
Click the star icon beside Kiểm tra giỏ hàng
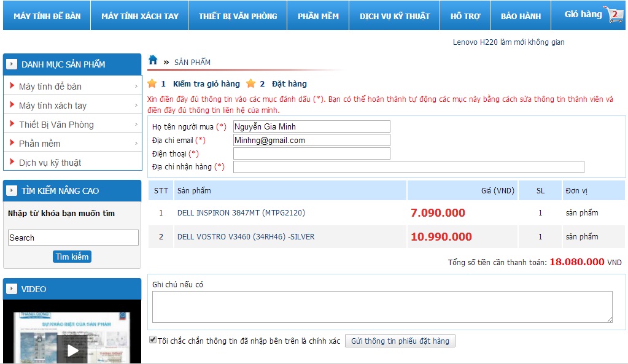[x=152, y=83]
